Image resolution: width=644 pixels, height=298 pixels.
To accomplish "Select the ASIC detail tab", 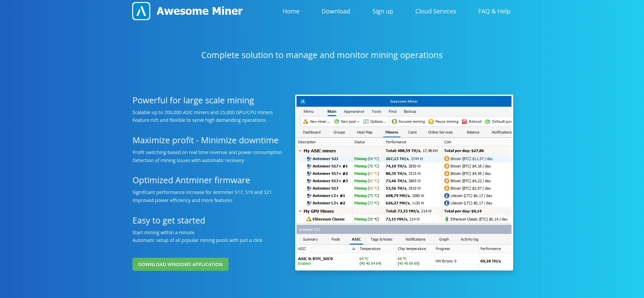I will click(x=356, y=239).
